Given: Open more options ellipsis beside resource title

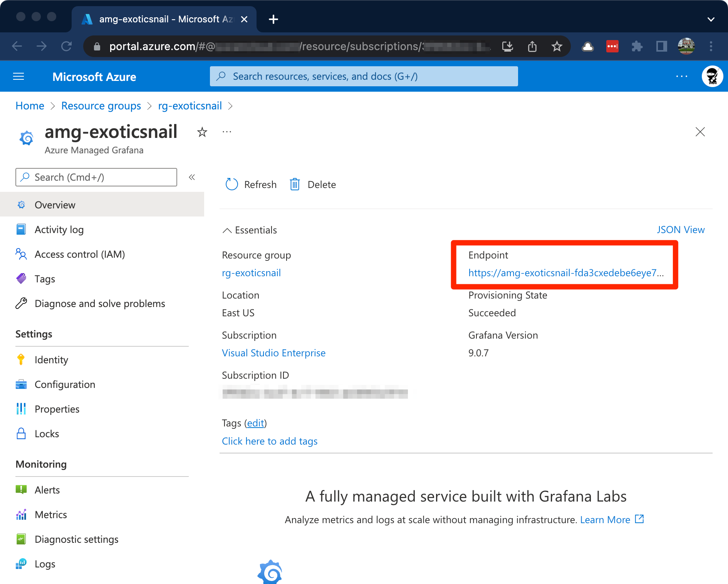Looking at the screenshot, I should 227,132.
